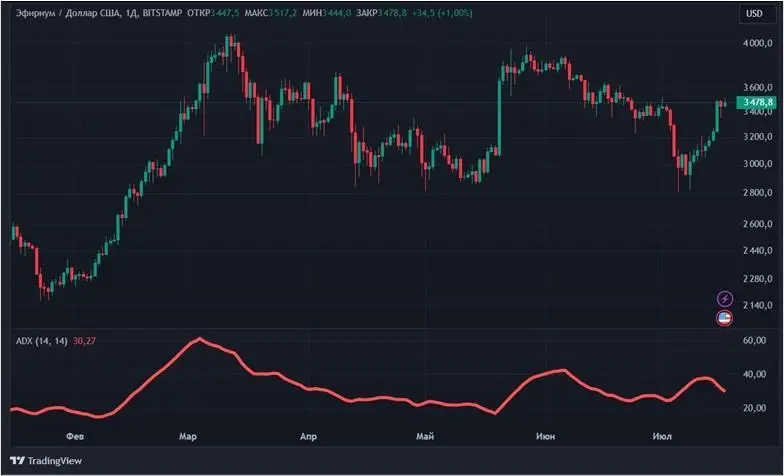Viewport: 784px width, 476px height.
Task: Click the BITSTAMP exchange label
Action: click(162, 13)
